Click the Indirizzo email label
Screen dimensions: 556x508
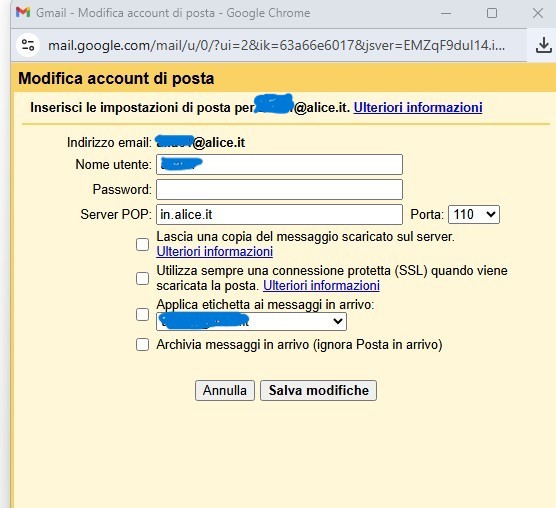coord(110,143)
